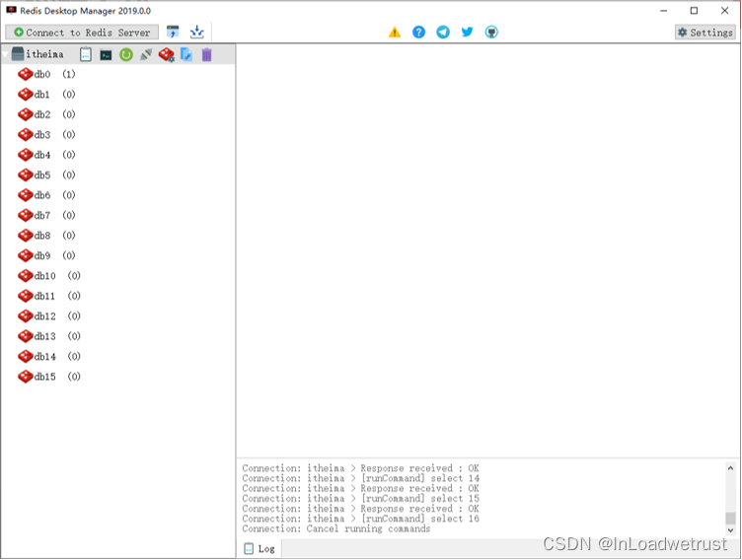This screenshot has height=560, width=742.
Task: Maximize the Redis Desktop Manager window
Action: click(x=694, y=11)
